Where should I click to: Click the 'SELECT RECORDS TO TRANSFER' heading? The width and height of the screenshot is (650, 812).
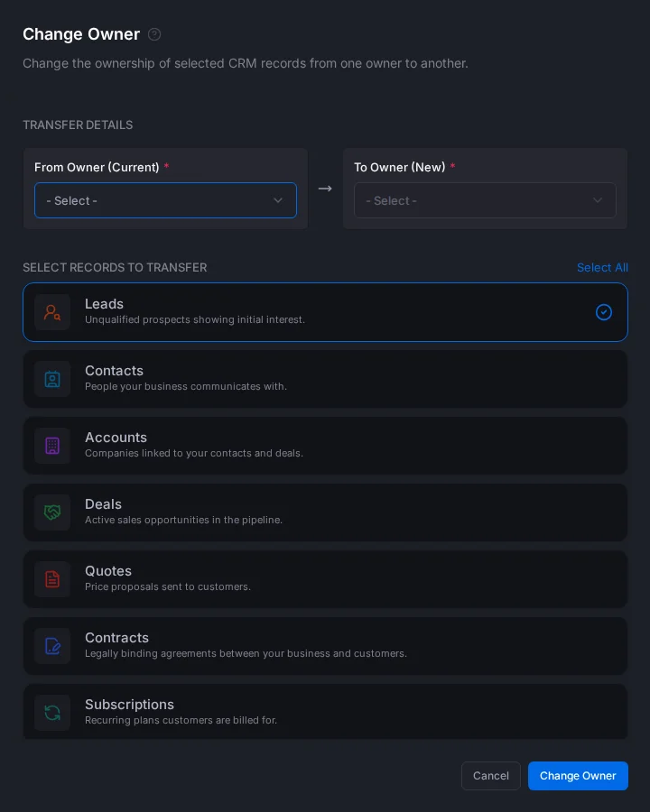click(x=115, y=268)
